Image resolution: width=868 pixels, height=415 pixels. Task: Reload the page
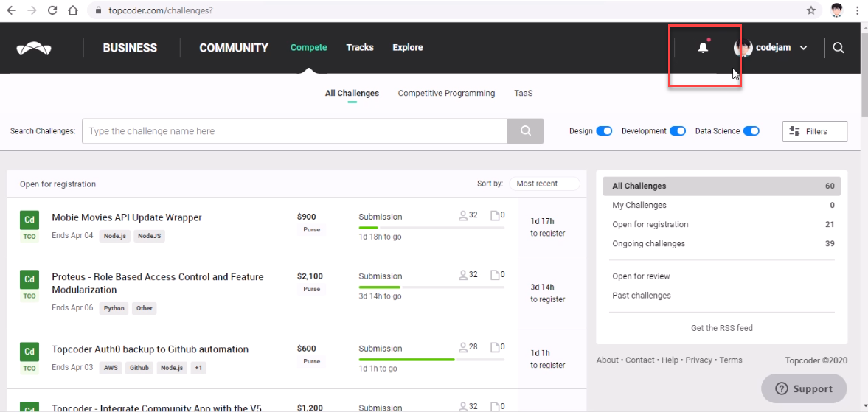[52, 10]
